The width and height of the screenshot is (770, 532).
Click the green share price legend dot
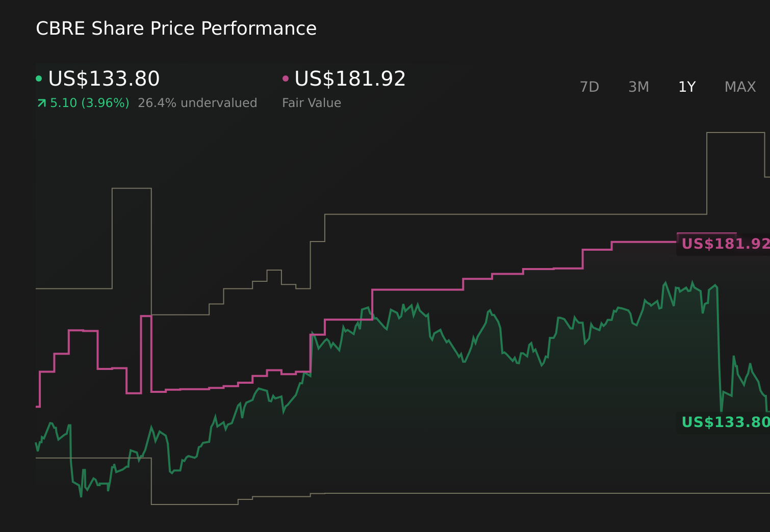click(x=39, y=78)
